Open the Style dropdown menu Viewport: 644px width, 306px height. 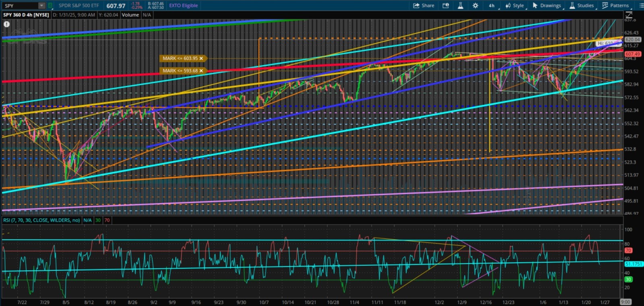pos(515,6)
